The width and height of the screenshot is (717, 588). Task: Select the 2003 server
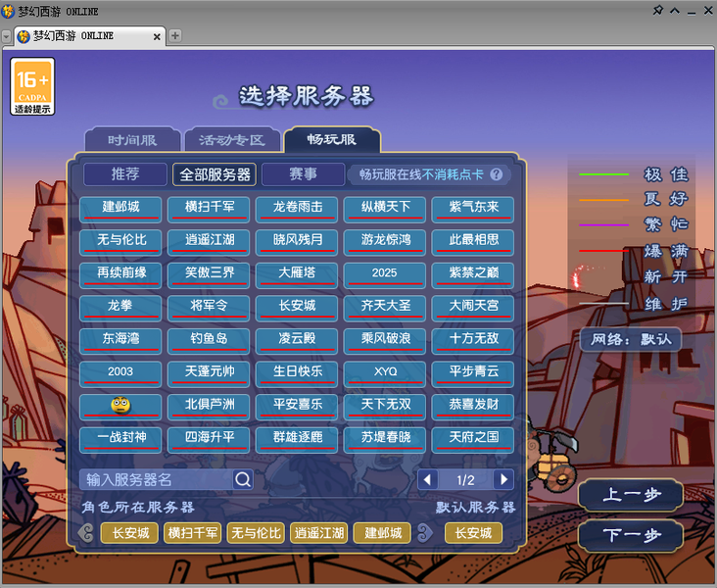120,373
